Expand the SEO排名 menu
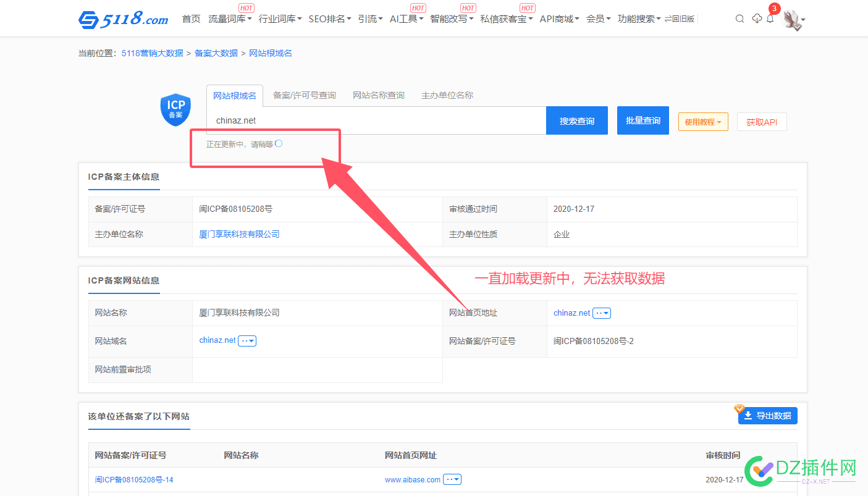The image size is (868, 496). pyautogui.click(x=330, y=19)
